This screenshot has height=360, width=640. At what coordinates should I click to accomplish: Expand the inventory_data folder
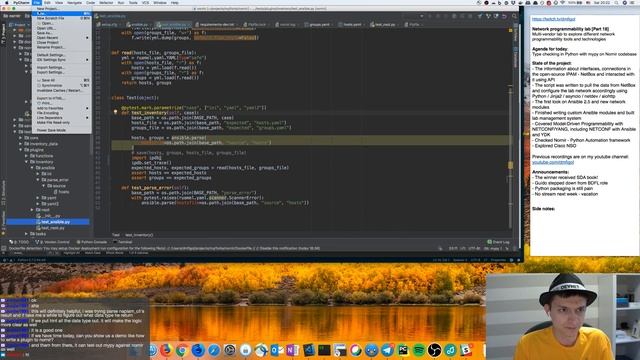coord(21,144)
